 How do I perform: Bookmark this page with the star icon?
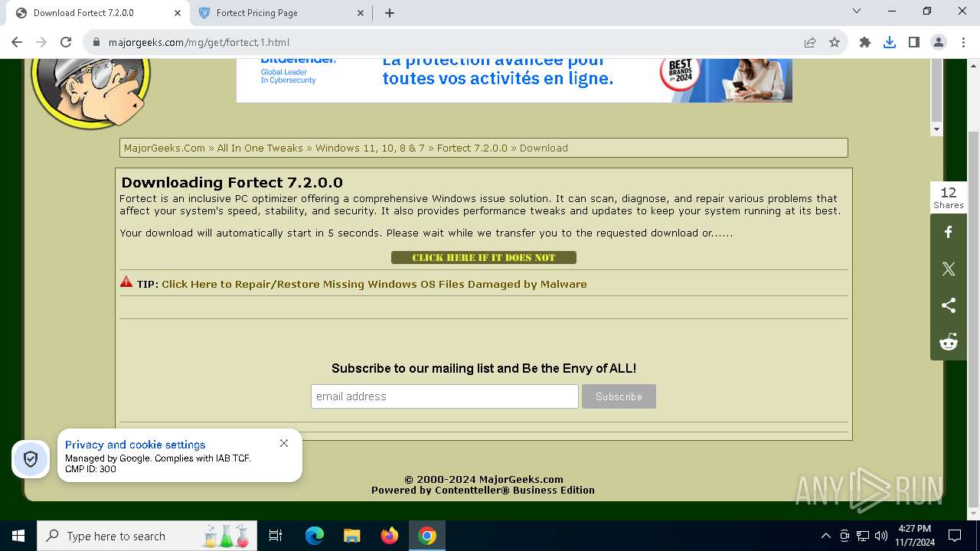point(835,42)
